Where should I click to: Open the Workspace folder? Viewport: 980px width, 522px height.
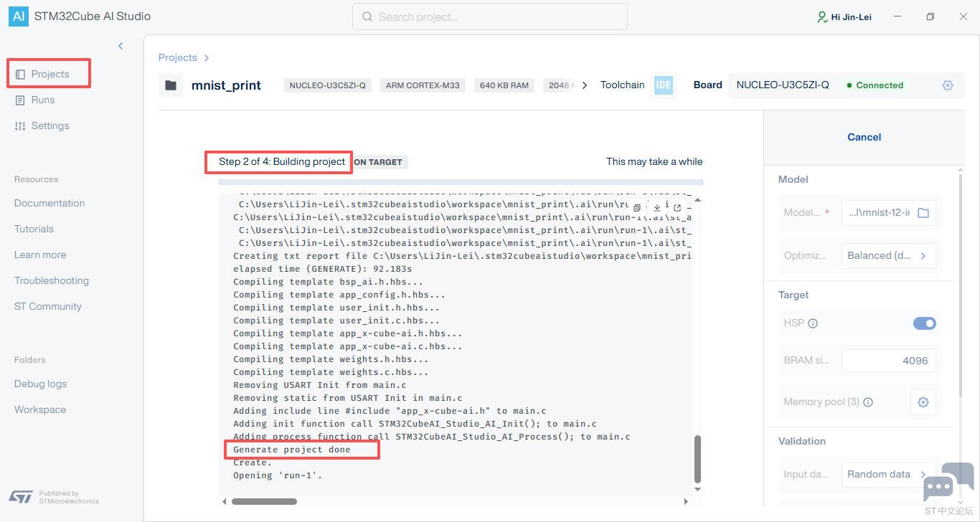pos(40,409)
